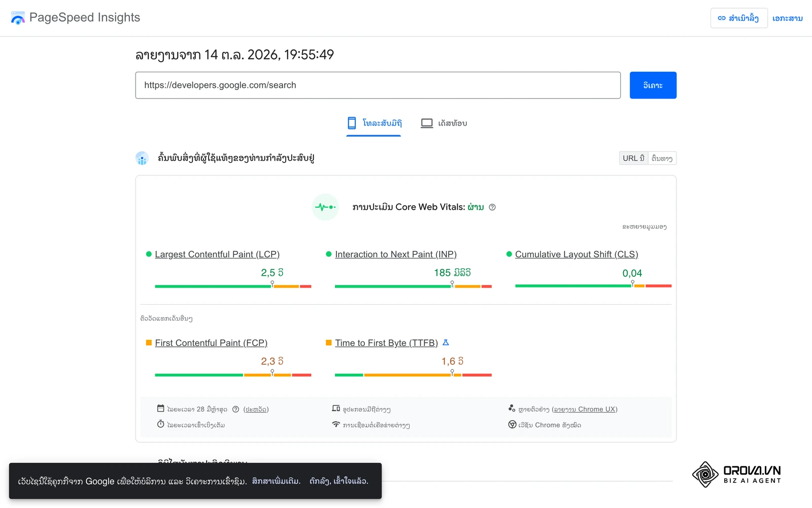
Task: Click the wifi network connections icon
Action: pyautogui.click(x=336, y=424)
